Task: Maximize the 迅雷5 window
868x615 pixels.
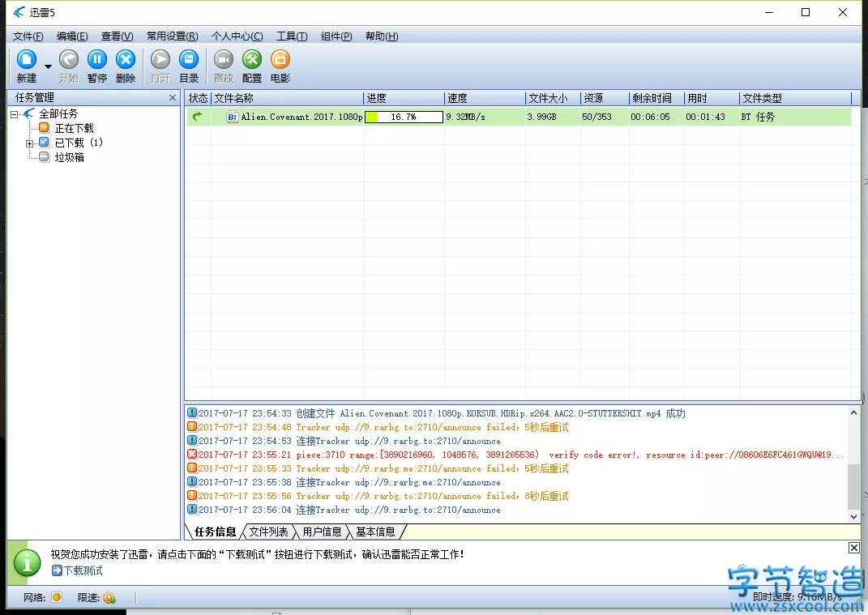Action: tap(806, 12)
